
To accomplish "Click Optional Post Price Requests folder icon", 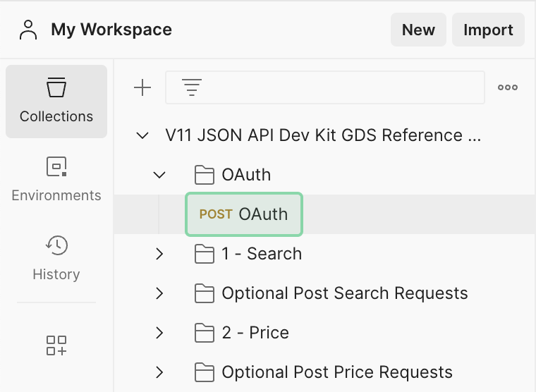I will (x=205, y=372).
